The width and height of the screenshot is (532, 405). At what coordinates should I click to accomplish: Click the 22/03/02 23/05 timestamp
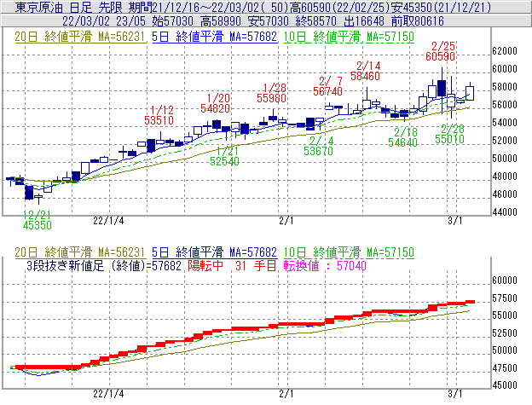(x=104, y=21)
